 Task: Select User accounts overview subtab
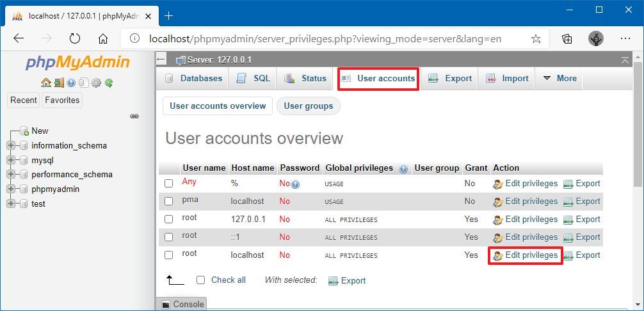[x=218, y=106]
